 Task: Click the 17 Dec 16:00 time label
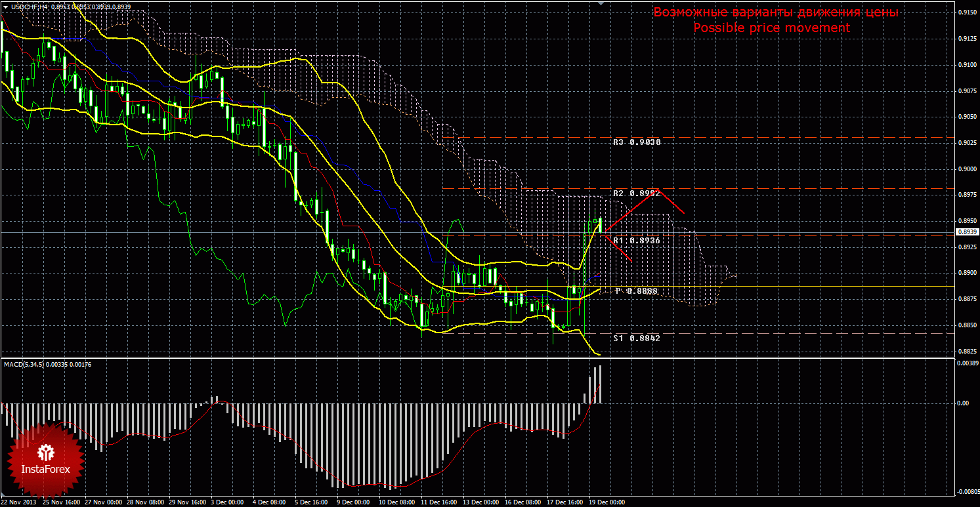[x=566, y=502]
